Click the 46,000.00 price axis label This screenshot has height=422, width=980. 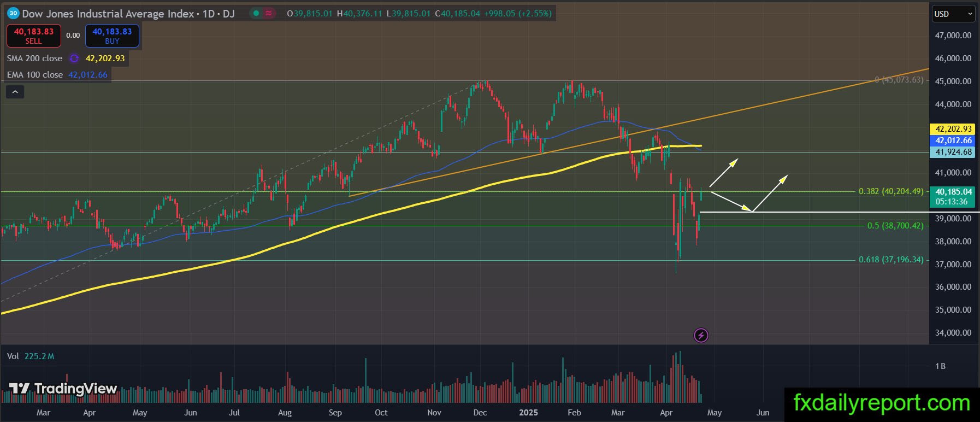[953, 58]
